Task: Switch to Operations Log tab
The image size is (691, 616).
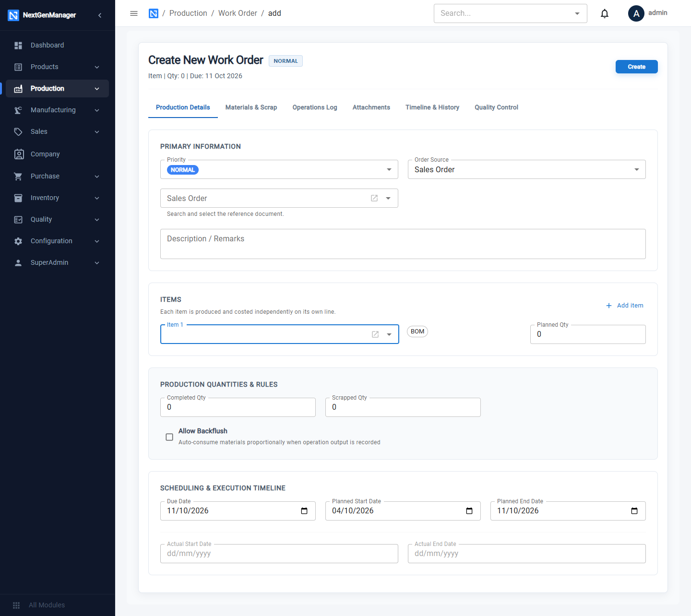Action: [x=315, y=107]
